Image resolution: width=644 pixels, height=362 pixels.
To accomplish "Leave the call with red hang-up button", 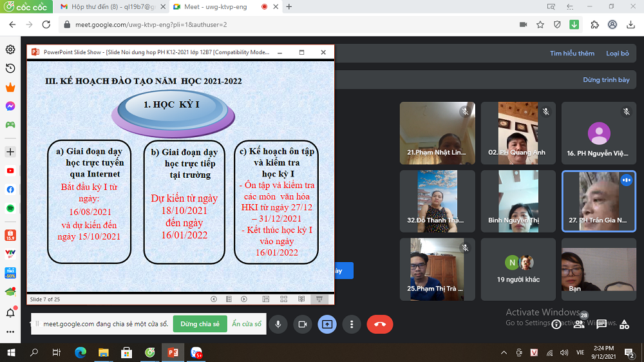I will click(379, 324).
